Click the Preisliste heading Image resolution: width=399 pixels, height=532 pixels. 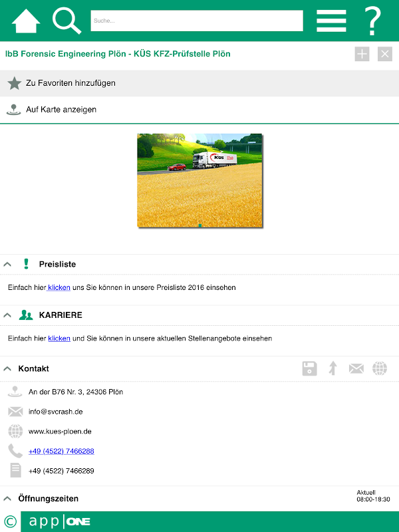57,264
